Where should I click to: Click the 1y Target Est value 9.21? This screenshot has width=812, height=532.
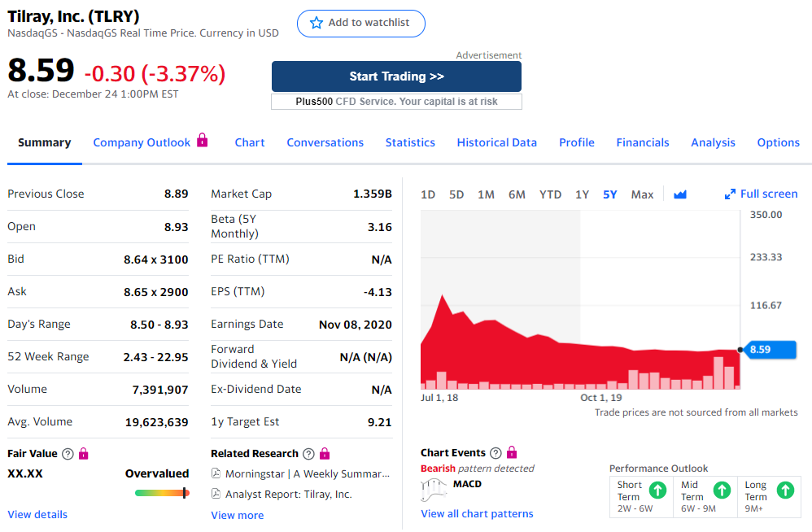pyautogui.click(x=380, y=422)
